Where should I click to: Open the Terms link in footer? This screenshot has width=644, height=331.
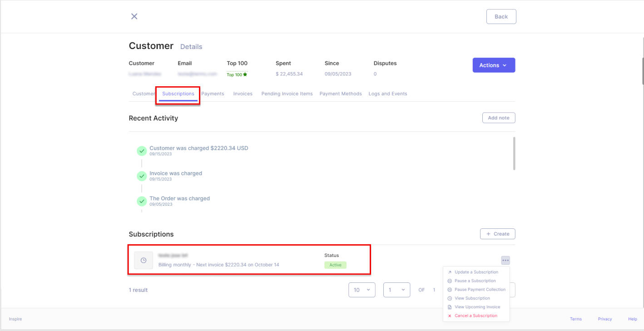tap(576, 319)
